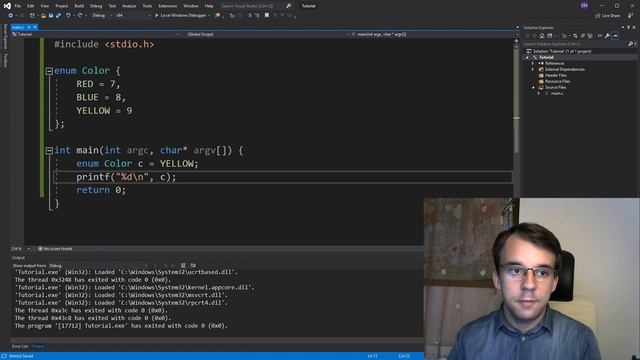The height and width of the screenshot is (360, 640).
Task: Start Local Windows Debugger
Action: point(181,16)
